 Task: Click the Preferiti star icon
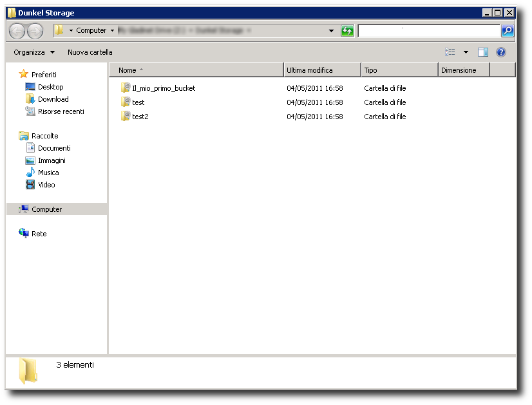(x=23, y=74)
